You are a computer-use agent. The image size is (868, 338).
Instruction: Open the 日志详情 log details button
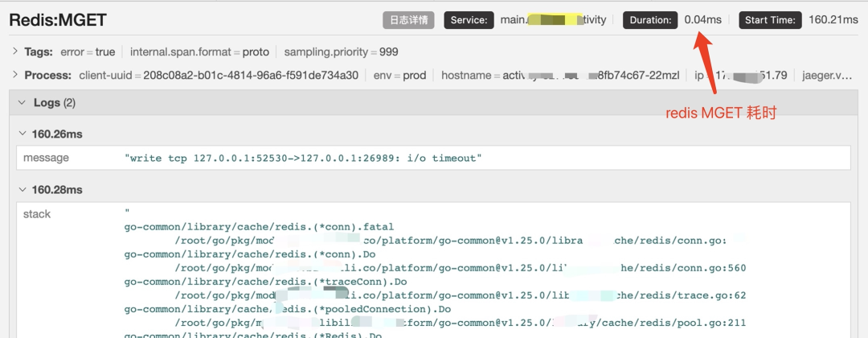tap(408, 20)
